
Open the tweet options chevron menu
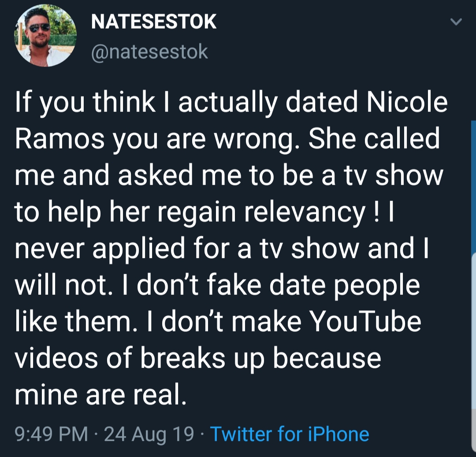(456, 22)
